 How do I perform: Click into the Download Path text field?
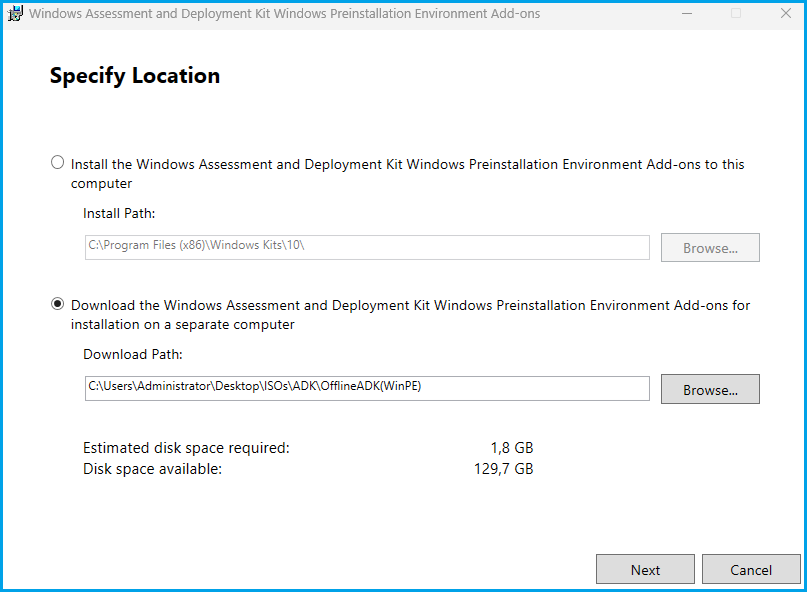(x=367, y=388)
